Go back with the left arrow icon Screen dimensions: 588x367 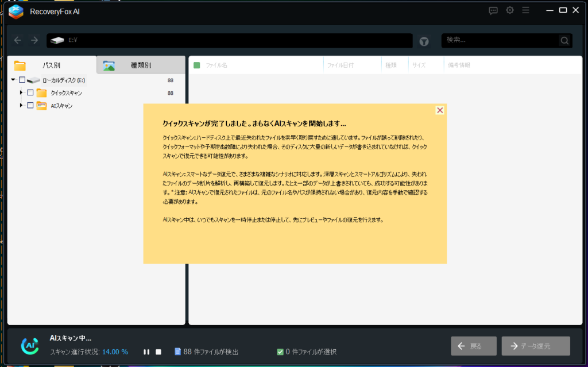click(18, 40)
